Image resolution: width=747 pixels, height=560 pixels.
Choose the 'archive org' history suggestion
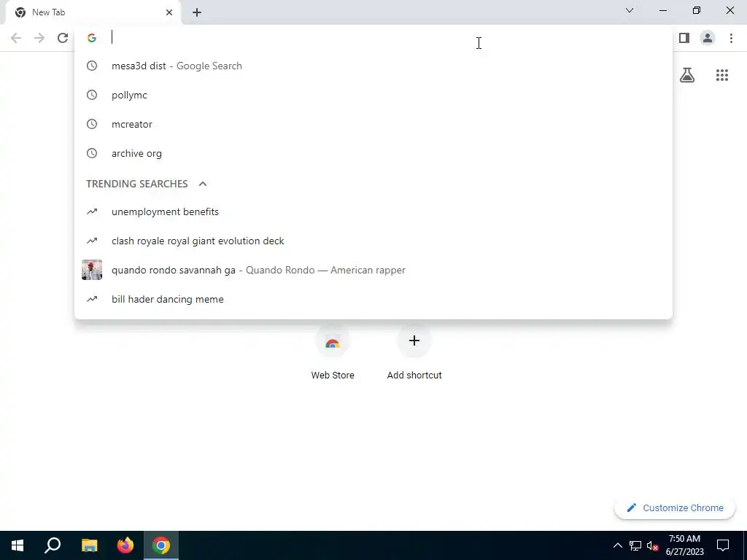[x=373, y=153]
